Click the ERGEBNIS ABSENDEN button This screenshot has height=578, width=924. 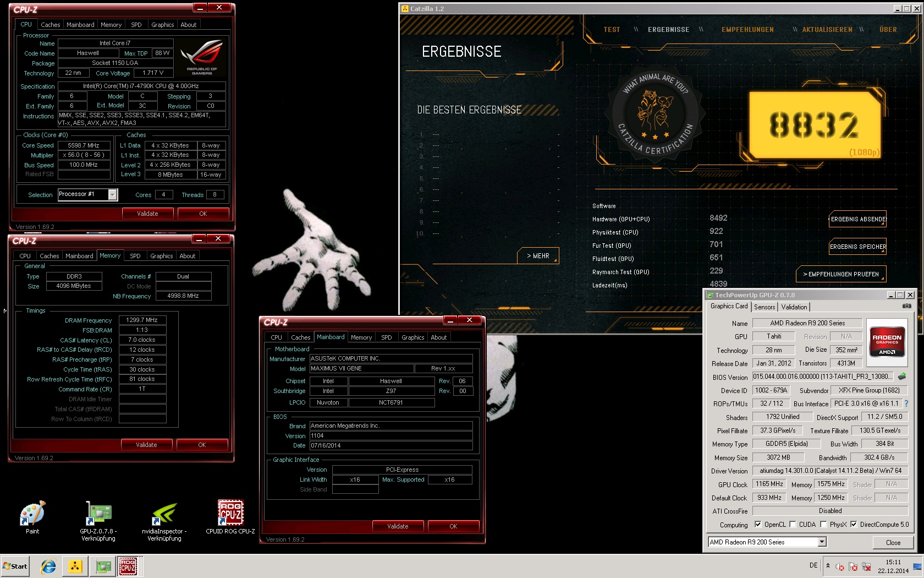pyautogui.click(x=858, y=219)
